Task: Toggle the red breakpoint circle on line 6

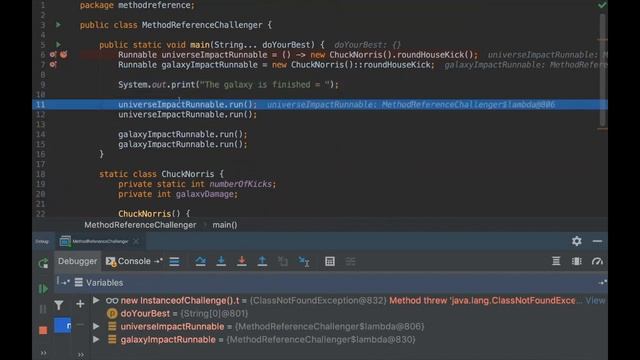Action: tap(64, 54)
